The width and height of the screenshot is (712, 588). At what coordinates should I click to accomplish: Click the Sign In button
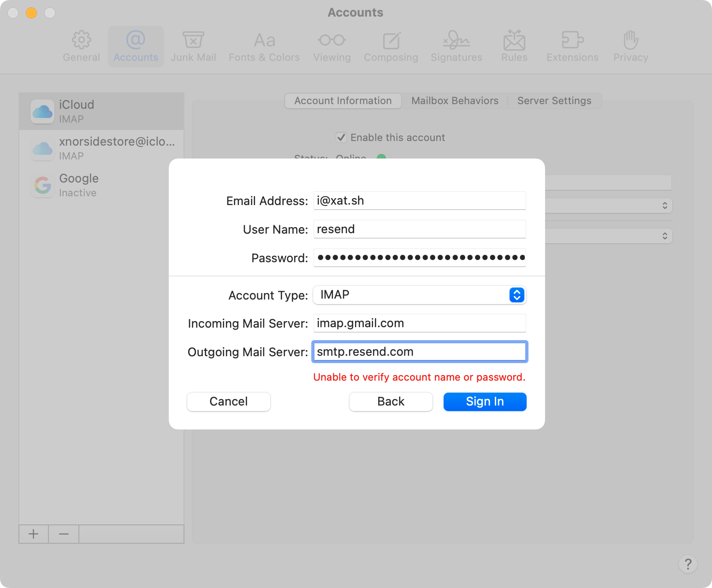point(485,402)
